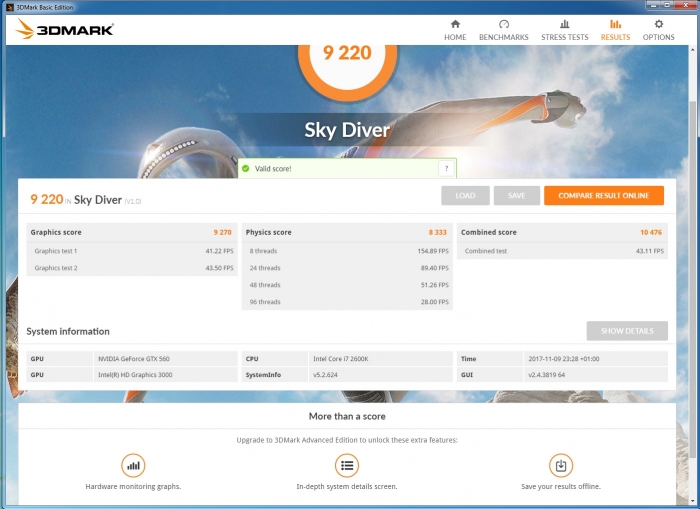The image size is (700, 509).
Task: Click the Graphics test 1 row
Action: tap(132, 251)
